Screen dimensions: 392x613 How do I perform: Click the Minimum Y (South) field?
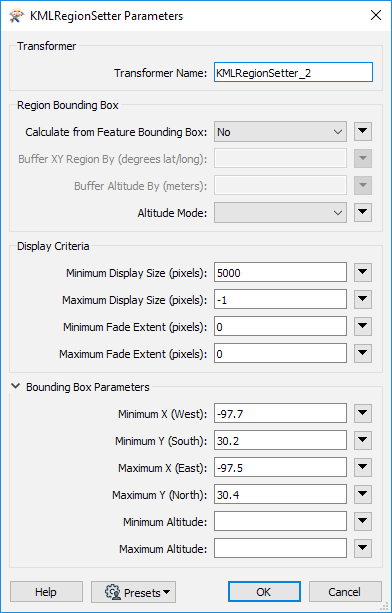click(x=280, y=441)
